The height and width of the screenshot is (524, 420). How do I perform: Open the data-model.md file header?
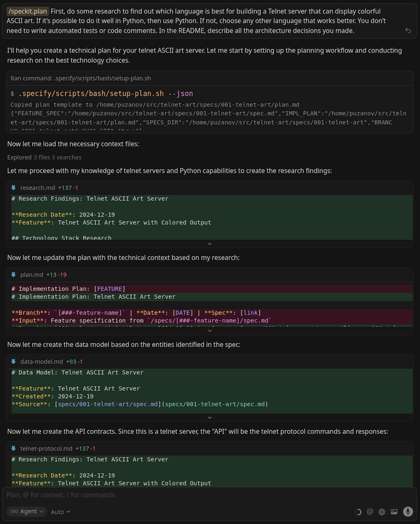click(42, 362)
